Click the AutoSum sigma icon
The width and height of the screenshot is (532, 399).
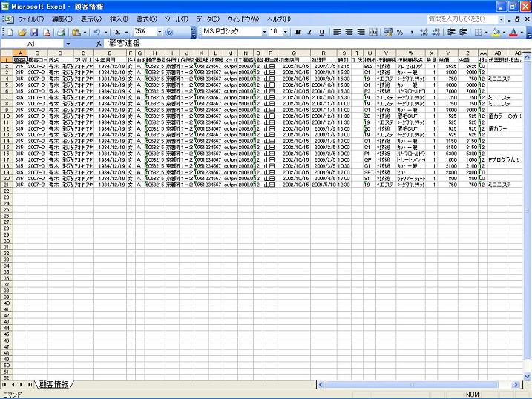point(118,32)
